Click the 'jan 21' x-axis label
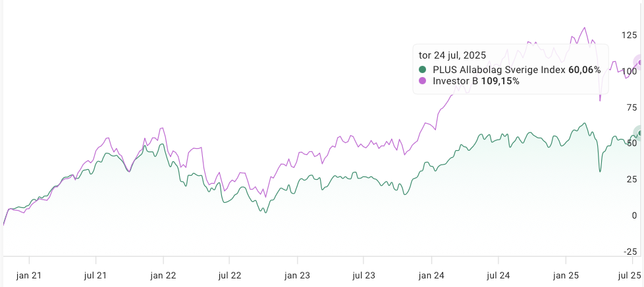Image resolution: width=644 pixels, height=287 pixels. [x=30, y=275]
